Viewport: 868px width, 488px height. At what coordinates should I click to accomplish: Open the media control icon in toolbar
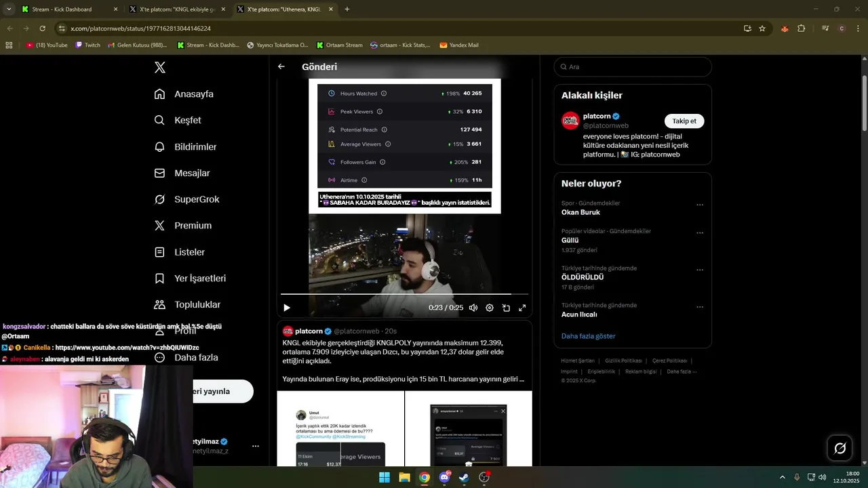(825, 28)
